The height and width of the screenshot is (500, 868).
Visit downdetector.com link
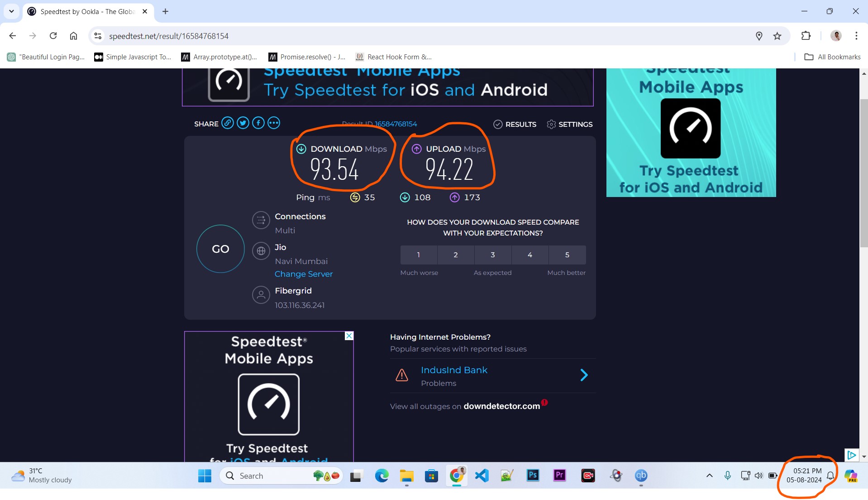(x=501, y=406)
